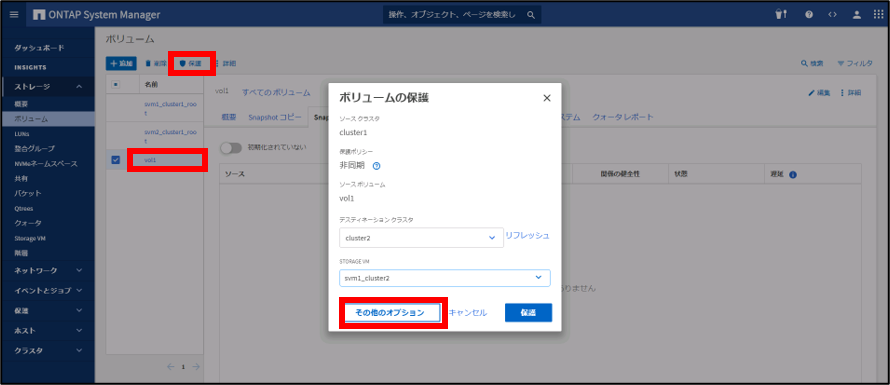Image resolution: width=890 pixels, height=385 pixels.
Task: Open the help question mark icon in header
Action: pos(808,15)
